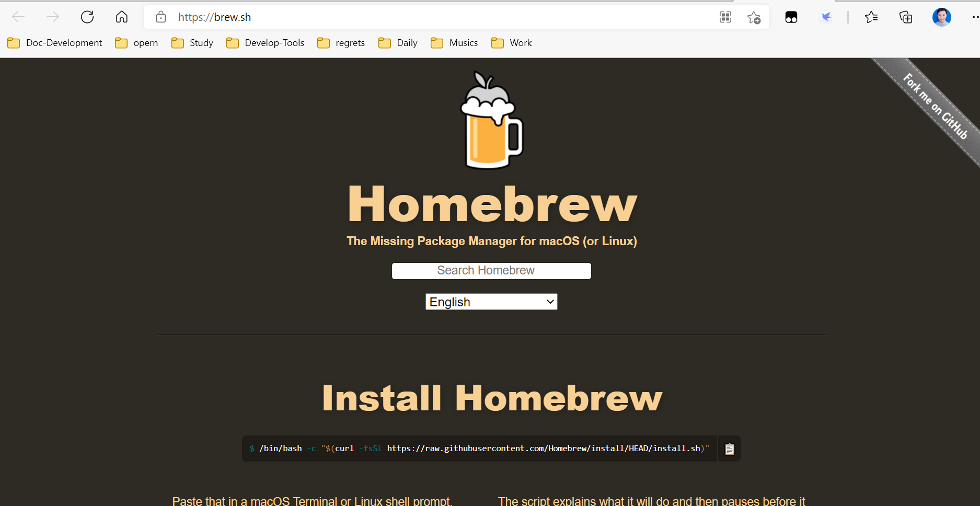This screenshot has height=506, width=980.
Task: Click the Homebrew title heading
Action: pyautogui.click(x=492, y=204)
